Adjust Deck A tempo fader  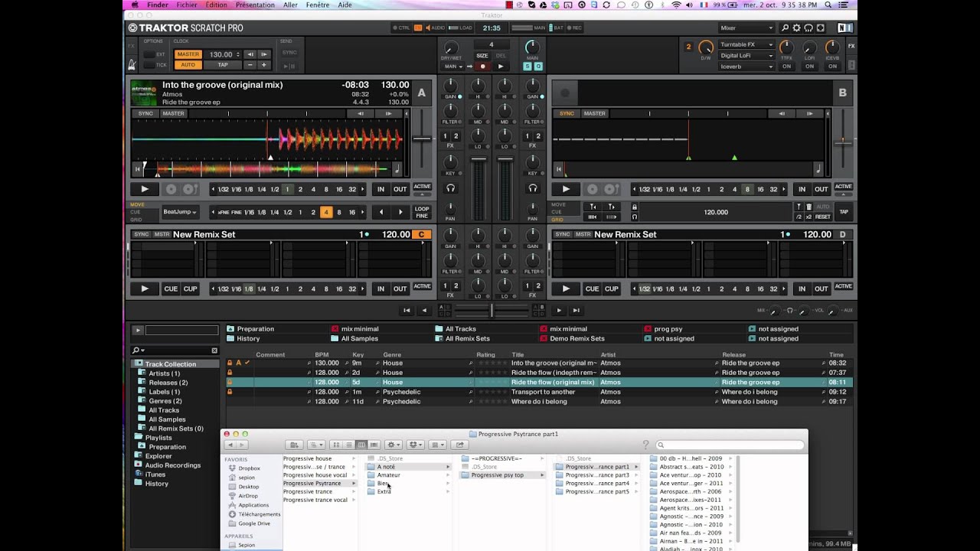pyautogui.click(x=422, y=139)
